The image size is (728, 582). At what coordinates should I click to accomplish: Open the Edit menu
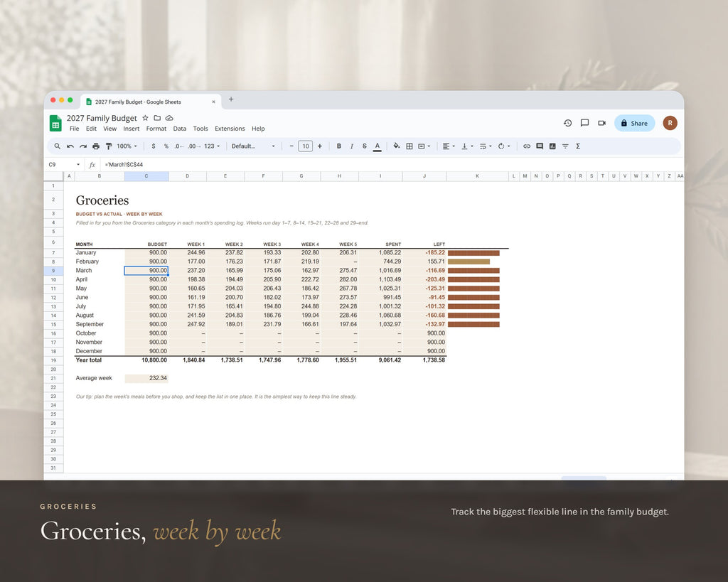(91, 129)
